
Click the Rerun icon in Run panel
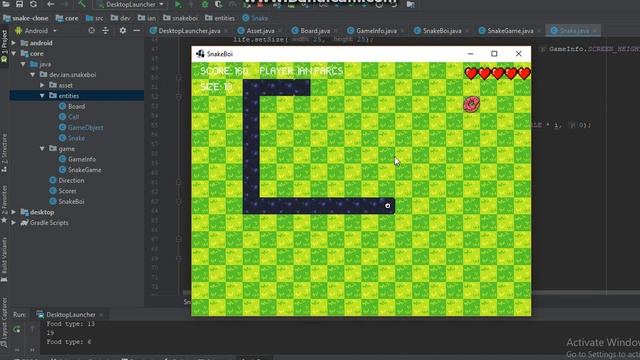pyautogui.click(x=17, y=329)
